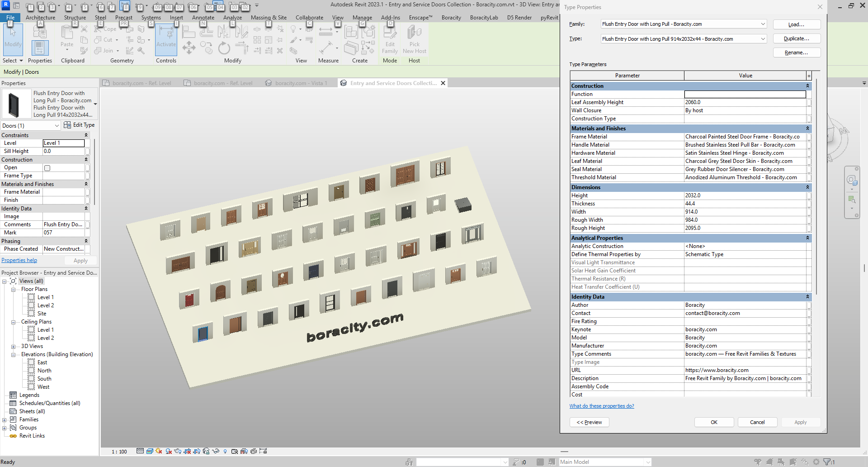Image resolution: width=868 pixels, height=467 pixels.
Task: Collapse the Floor Plans tree node
Action: tap(14, 290)
